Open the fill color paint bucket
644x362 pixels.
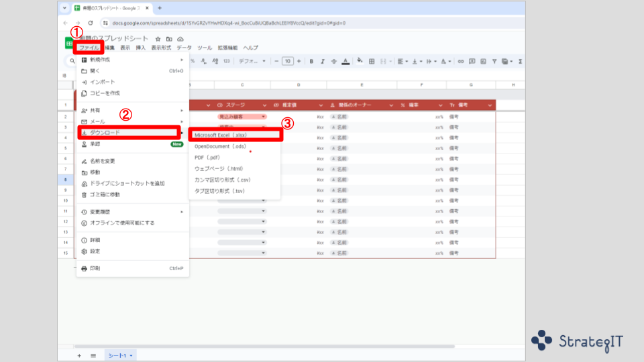(x=360, y=61)
